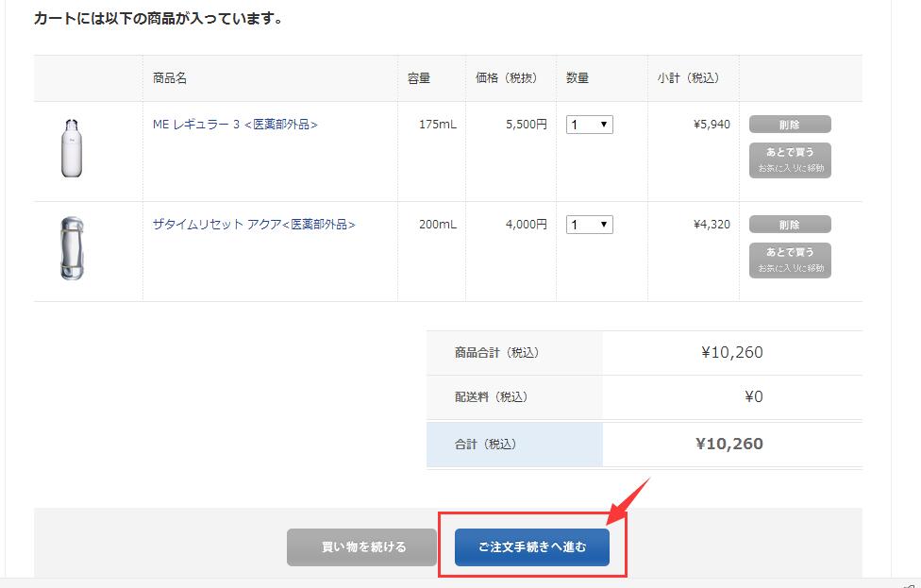Click the 買い物を続ける button
921x588 pixels.
(362, 546)
